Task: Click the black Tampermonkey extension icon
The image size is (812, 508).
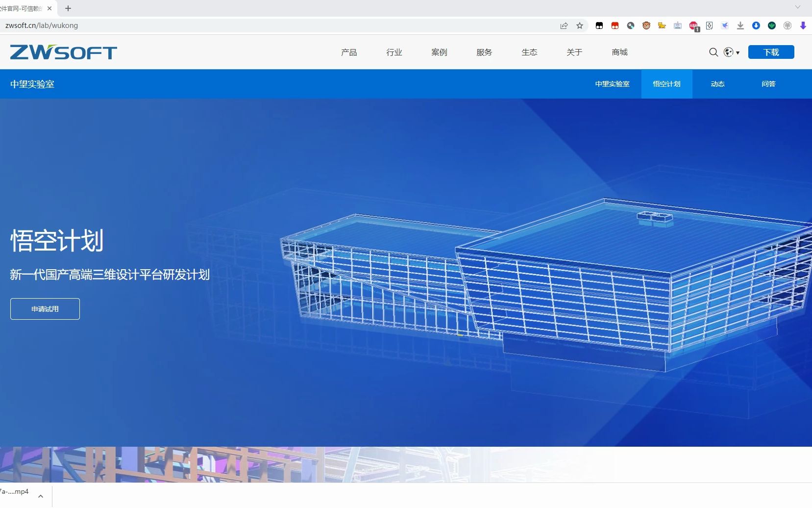Action: (x=599, y=25)
